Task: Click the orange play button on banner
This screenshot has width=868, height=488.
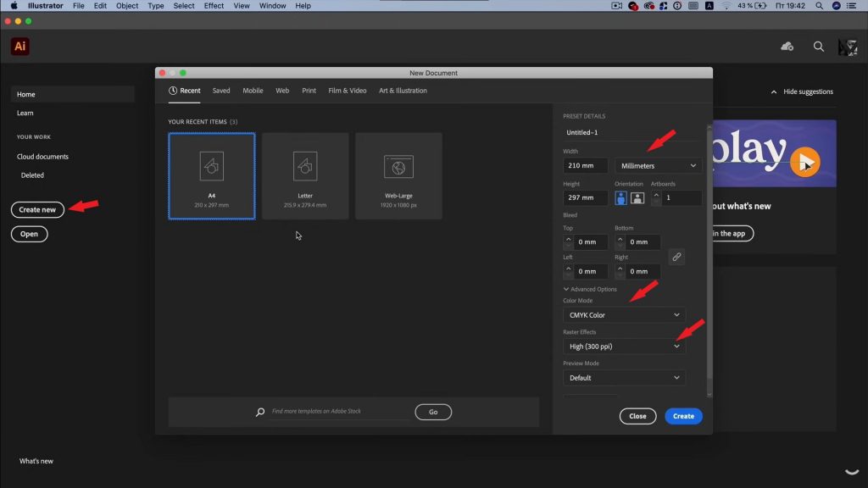Action: point(805,162)
